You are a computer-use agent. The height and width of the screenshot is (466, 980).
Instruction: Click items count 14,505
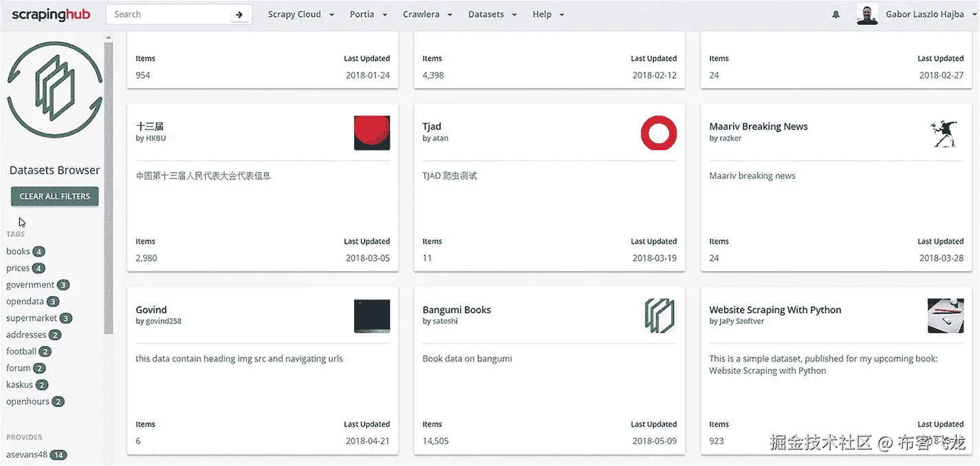click(x=435, y=441)
